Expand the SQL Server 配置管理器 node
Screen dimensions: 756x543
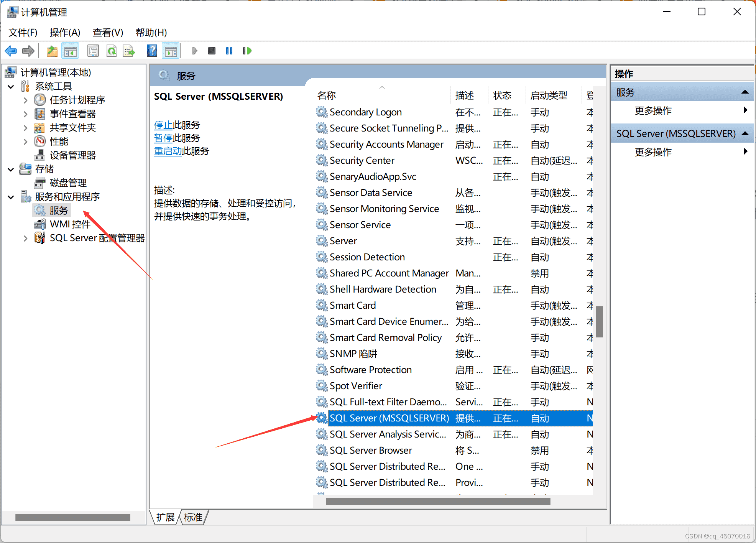pos(25,238)
